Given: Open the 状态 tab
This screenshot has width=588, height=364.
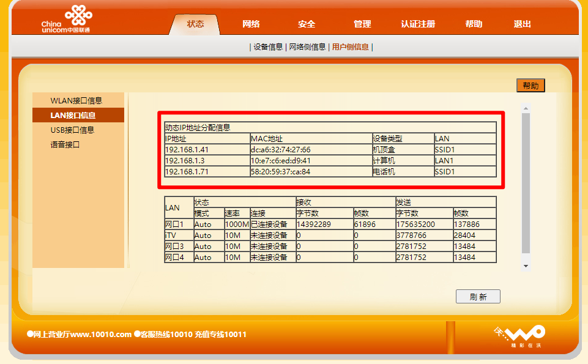Looking at the screenshot, I should (x=195, y=24).
